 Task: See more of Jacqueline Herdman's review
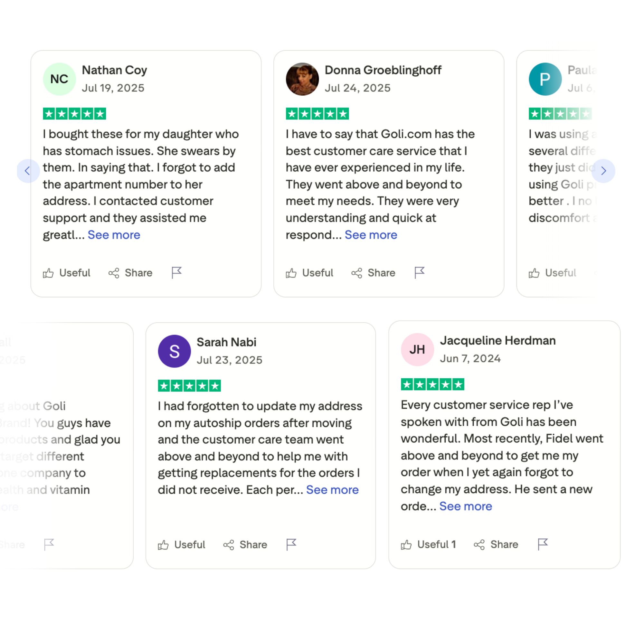pos(466,506)
